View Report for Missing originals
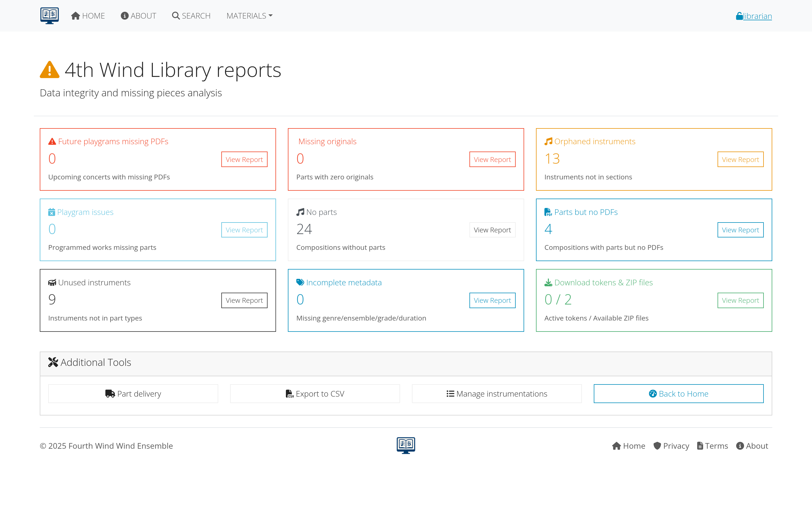Screen dimensions: 812x507 492,159
